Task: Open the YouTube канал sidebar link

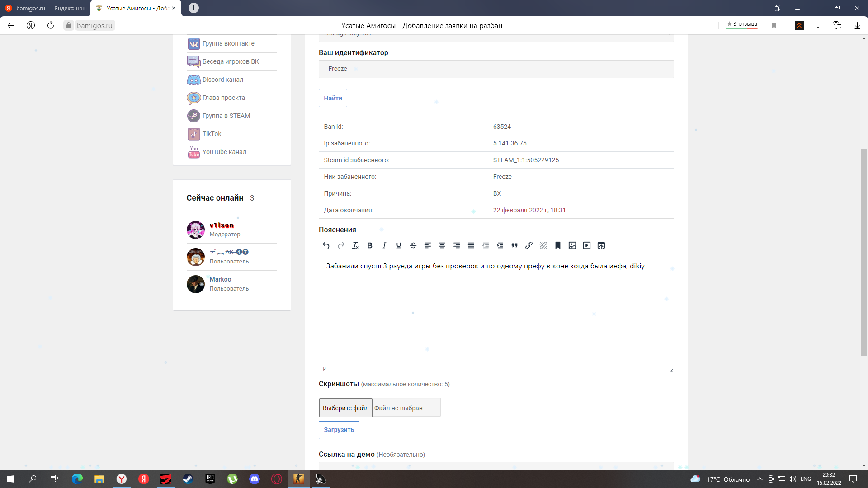Action: tap(224, 152)
